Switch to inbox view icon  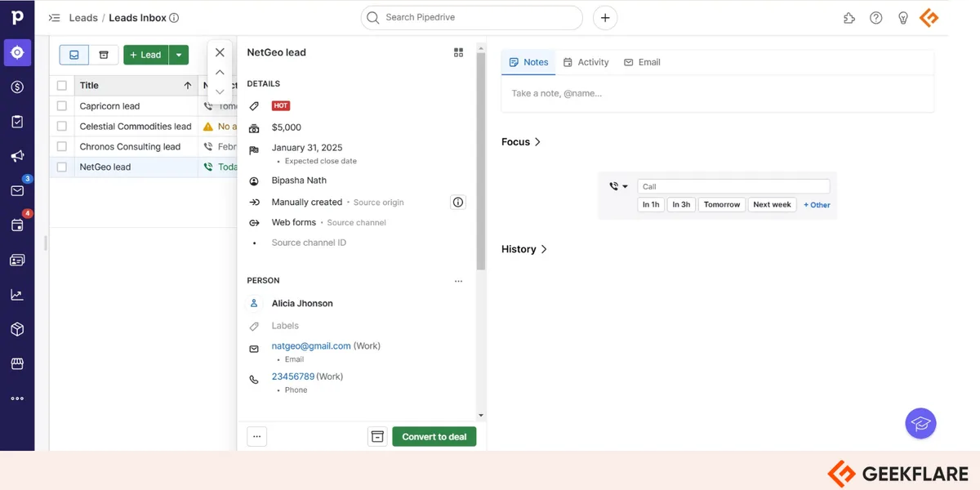(74, 55)
